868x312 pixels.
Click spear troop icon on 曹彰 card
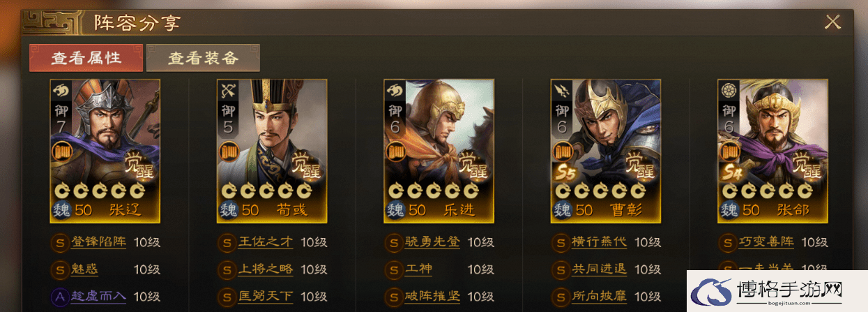coord(561,91)
